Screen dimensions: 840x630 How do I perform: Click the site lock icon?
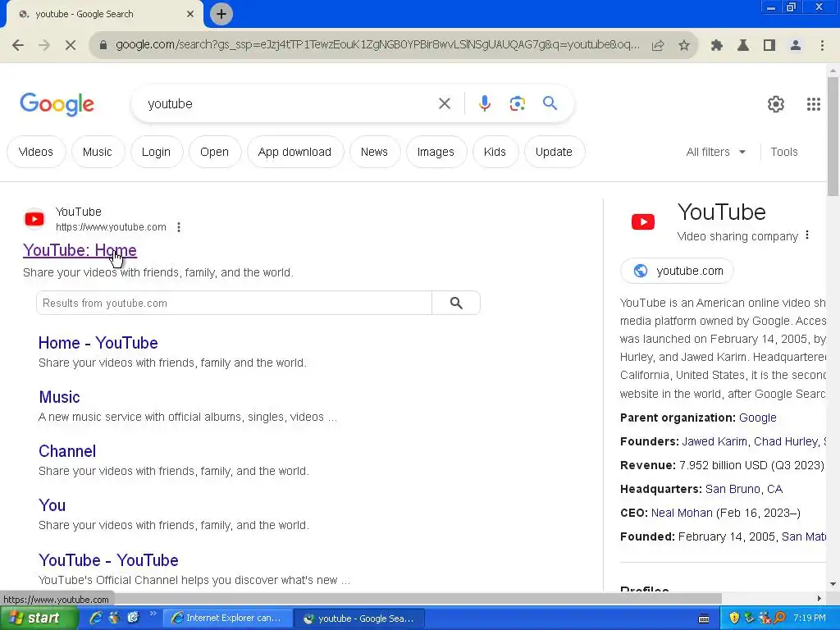[103, 45]
